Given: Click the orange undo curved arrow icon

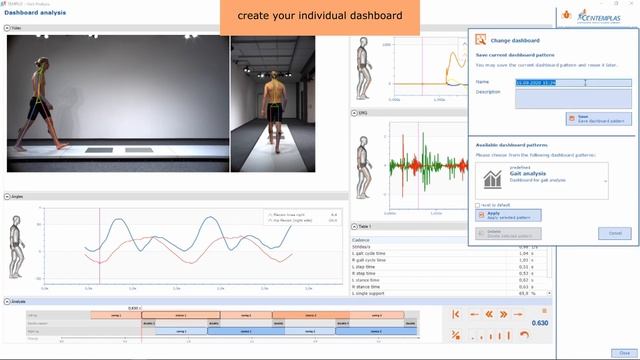Looking at the screenshot, I should [x=524, y=335].
